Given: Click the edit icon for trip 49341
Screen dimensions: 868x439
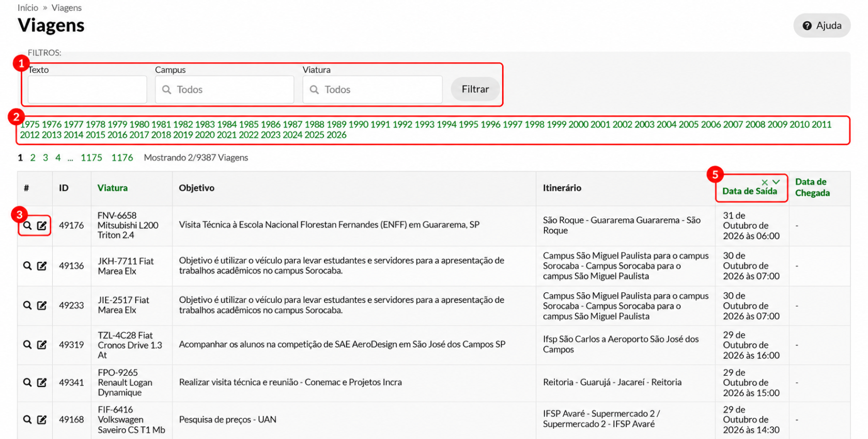Looking at the screenshot, I should 42,382.
